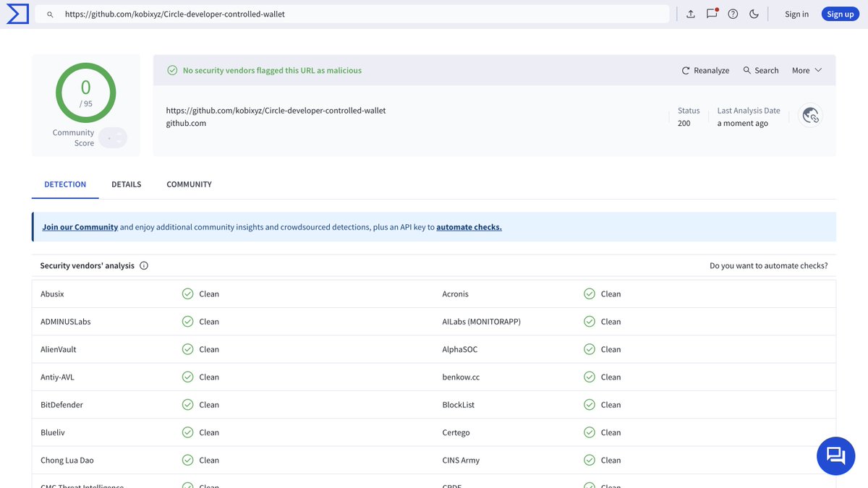The width and height of the screenshot is (868, 488).
Task: Click the upload file icon
Action: pyautogui.click(x=691, y=14)
